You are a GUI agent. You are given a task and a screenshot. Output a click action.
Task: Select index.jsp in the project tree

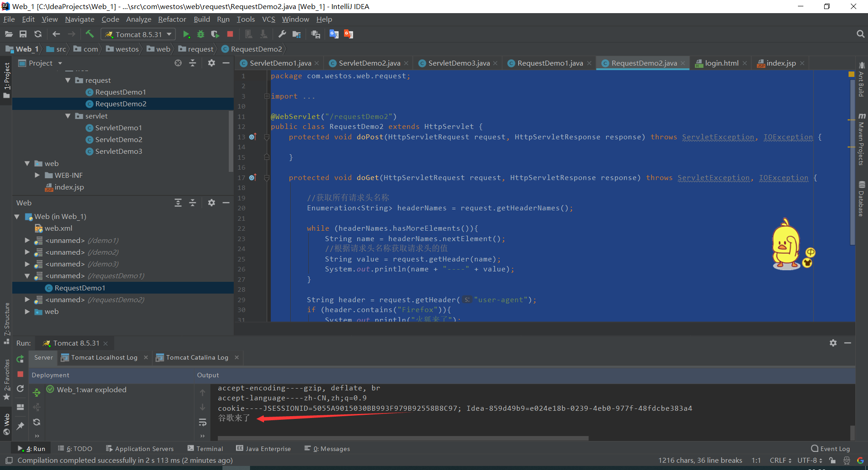65,187
